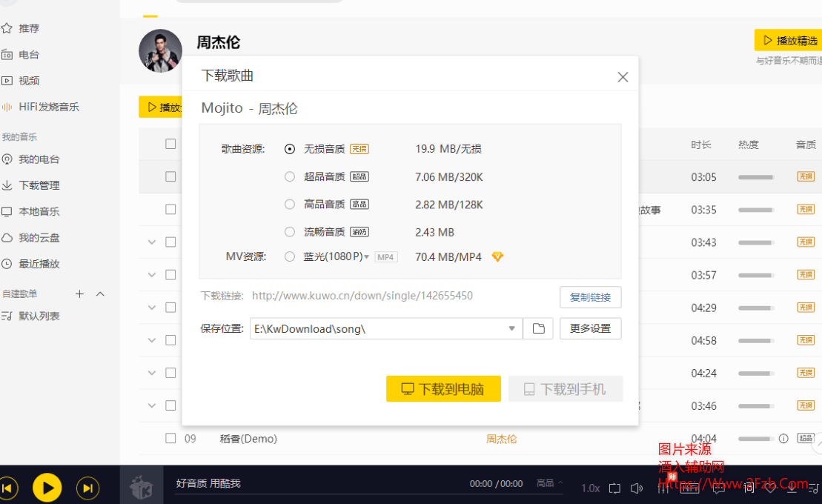This screenshot has width=822, height=504.
Task: Tick the checkbox for the 04:58 song row
Action: 170,340
